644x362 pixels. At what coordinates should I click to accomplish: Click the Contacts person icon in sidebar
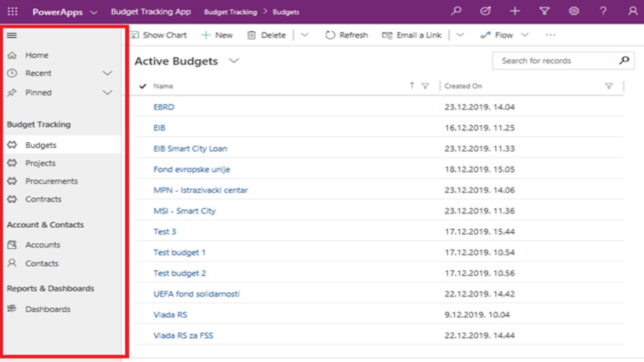pos(13,263)
